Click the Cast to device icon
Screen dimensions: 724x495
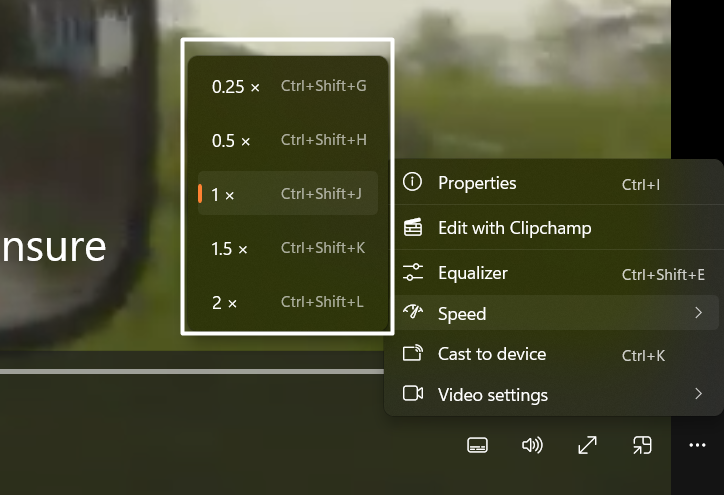coord(412,354)
